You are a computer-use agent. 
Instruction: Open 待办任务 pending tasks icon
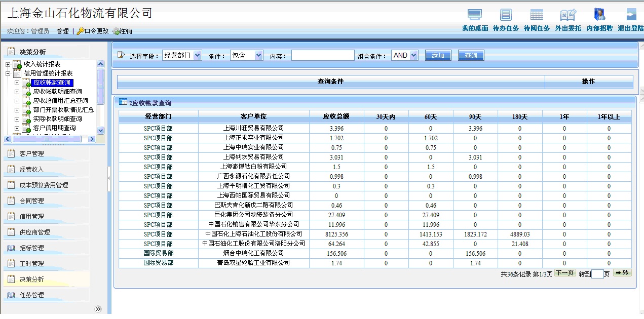(506, 15)
